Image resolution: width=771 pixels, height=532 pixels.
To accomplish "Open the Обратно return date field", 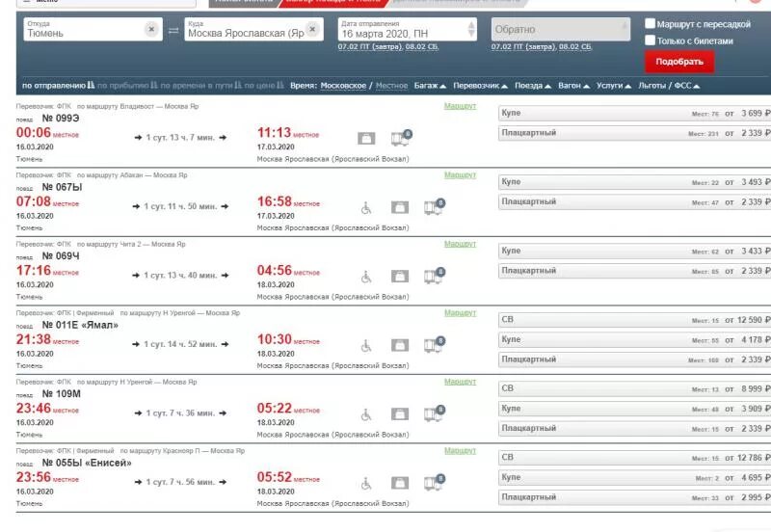I will pos(561,30).
